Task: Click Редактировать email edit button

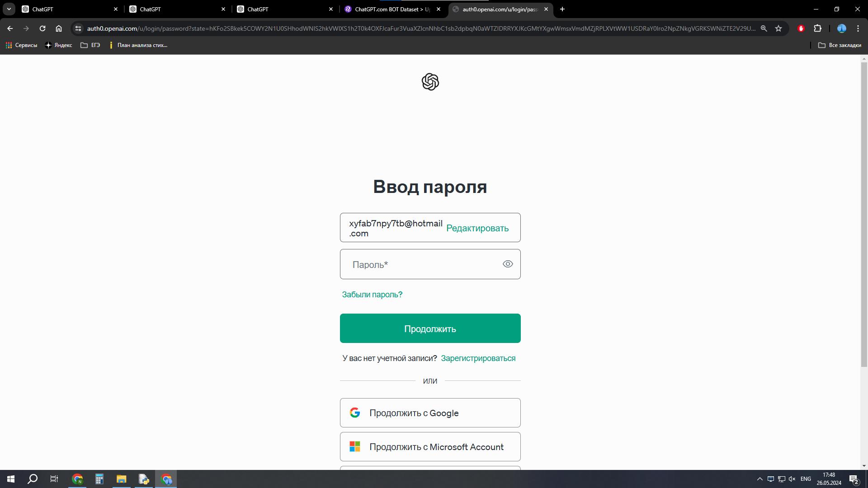Action: 477,228
